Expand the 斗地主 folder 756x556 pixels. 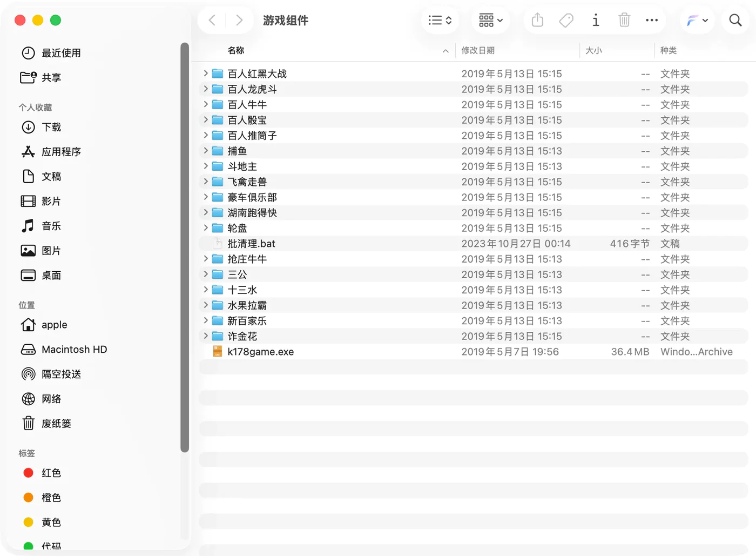(x=206, y=166)
